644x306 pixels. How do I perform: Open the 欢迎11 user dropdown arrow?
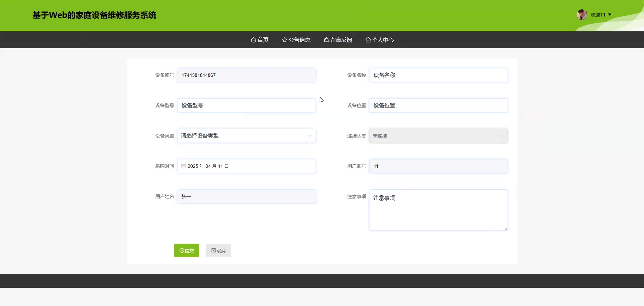[610, 15]
